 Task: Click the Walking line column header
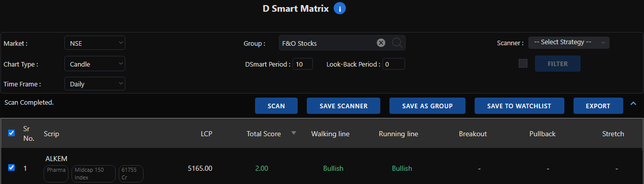pyautogui.click(x=330, y=134)
